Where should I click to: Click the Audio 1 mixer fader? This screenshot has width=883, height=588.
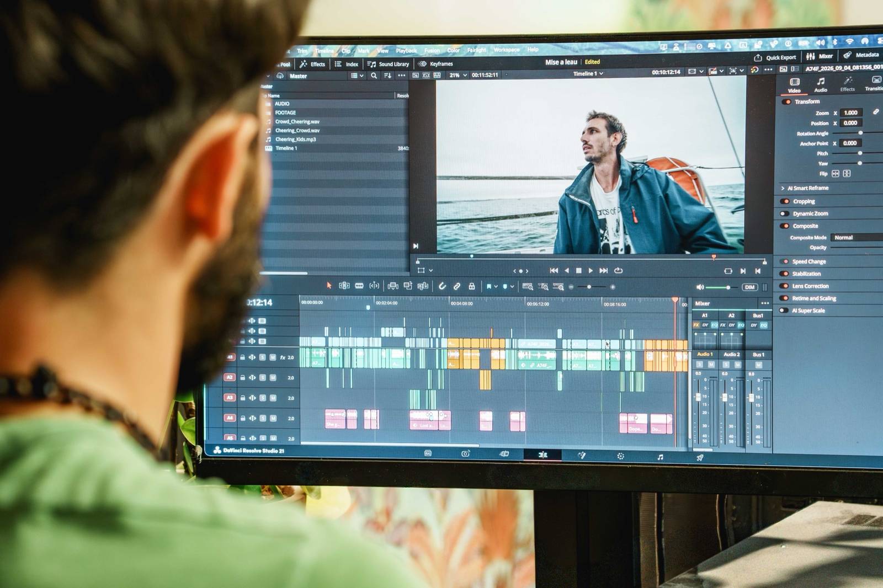pyautogui.click(x=698, y=397)
